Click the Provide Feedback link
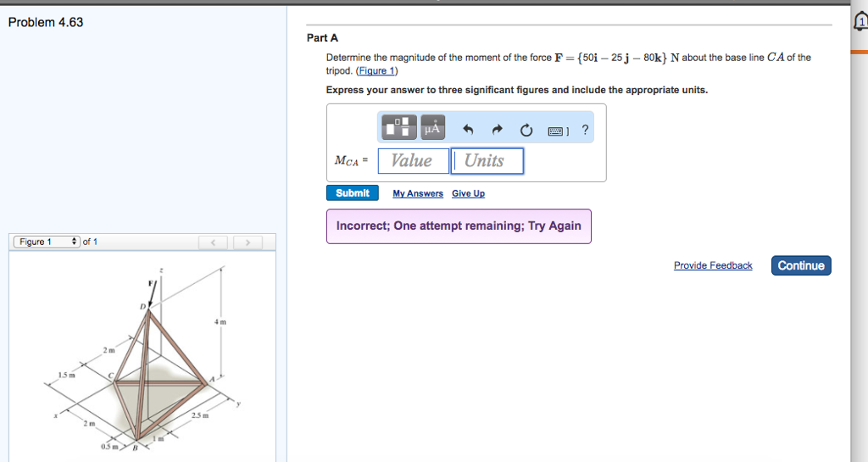This screenshot has width=868, height=462. pyautogui.click(x=713, y=265)
